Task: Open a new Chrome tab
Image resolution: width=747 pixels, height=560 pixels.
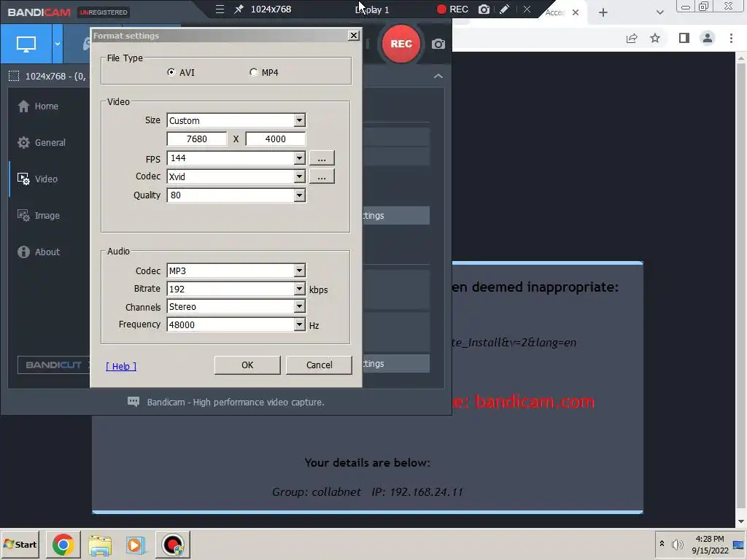Action: point(603,12)
